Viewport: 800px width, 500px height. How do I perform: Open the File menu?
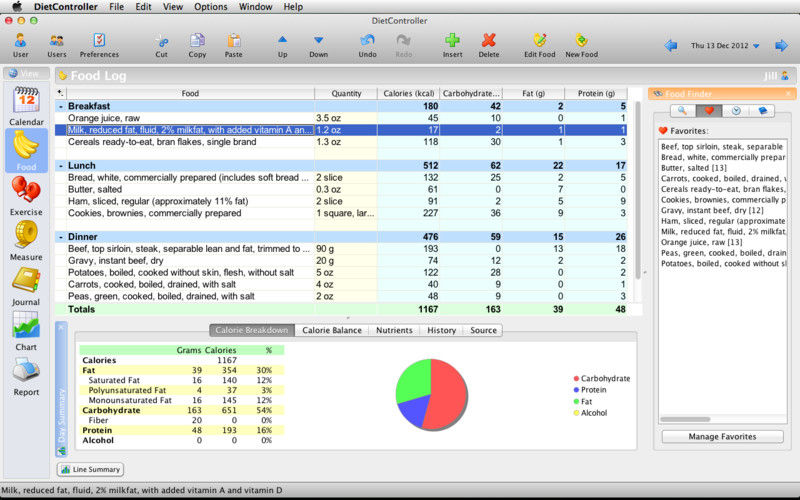pos(116,7)
